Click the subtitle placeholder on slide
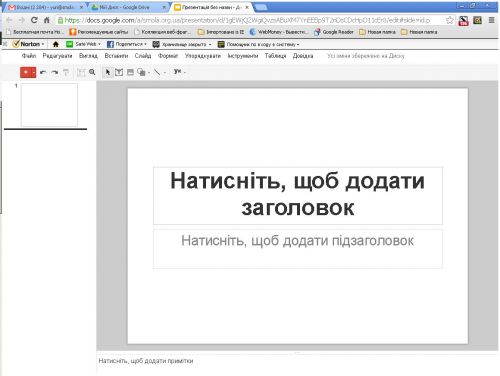The width and height of the screenshot is (500, 376). [298, 249]
